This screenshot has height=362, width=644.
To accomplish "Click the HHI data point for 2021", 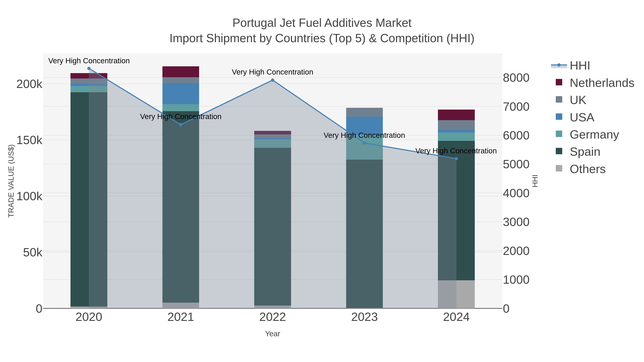I will click(x=181, y=125).
